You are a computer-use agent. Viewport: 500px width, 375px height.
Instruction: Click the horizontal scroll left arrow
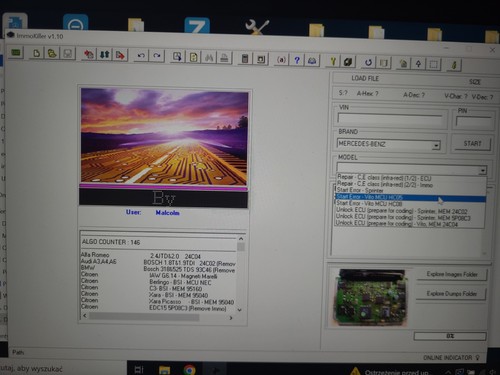[x=84, y=316]
